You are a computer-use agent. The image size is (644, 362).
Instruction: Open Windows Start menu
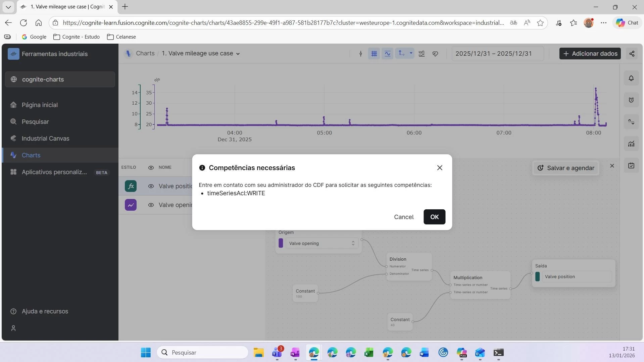click(146, 353)
